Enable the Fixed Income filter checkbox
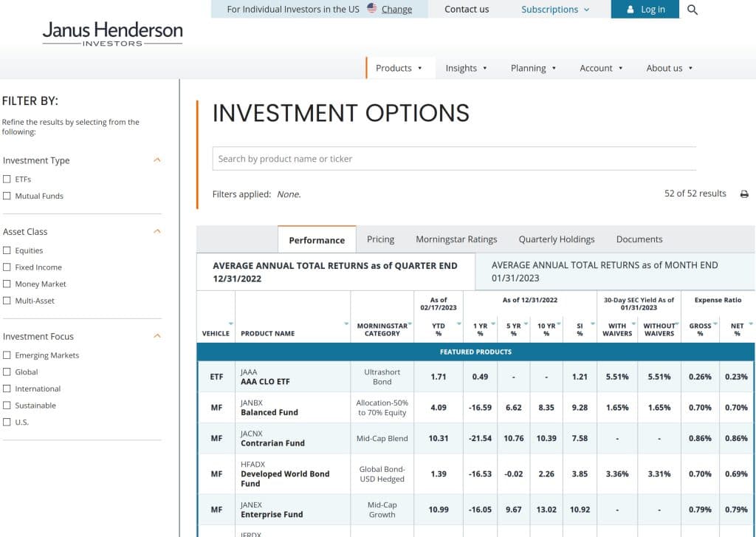This screenshot has height=537, width=756. pyautogui.click(x=7, y=267)
